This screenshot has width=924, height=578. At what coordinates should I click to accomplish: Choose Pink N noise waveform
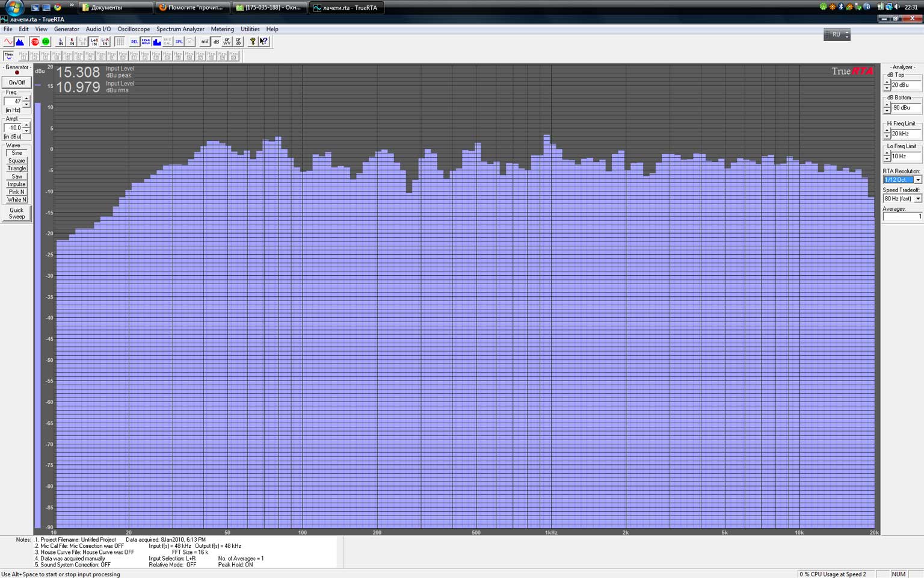pyautogui.click(x=17, y=192)
